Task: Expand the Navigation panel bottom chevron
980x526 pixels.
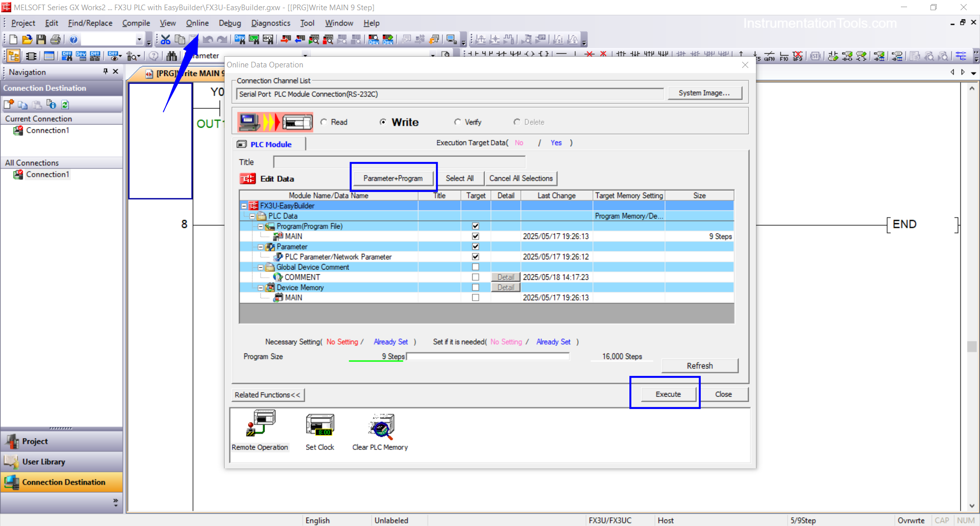Action: coord(115,503)
